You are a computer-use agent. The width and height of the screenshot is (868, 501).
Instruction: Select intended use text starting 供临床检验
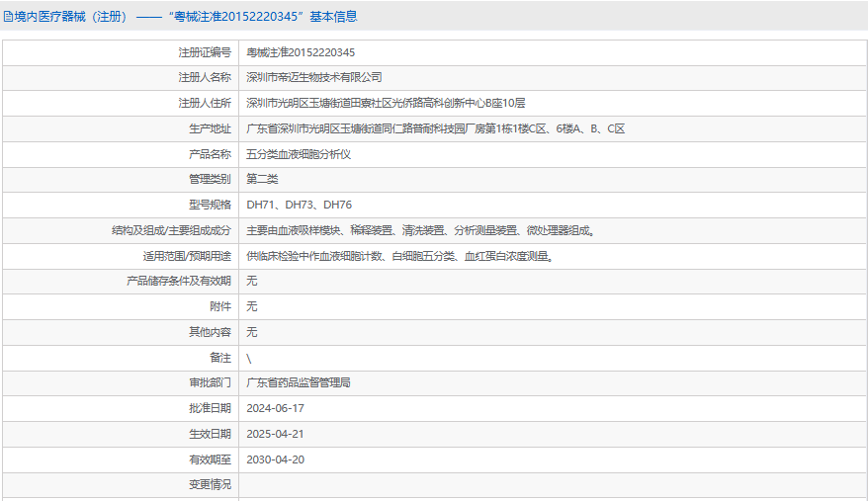400,256
